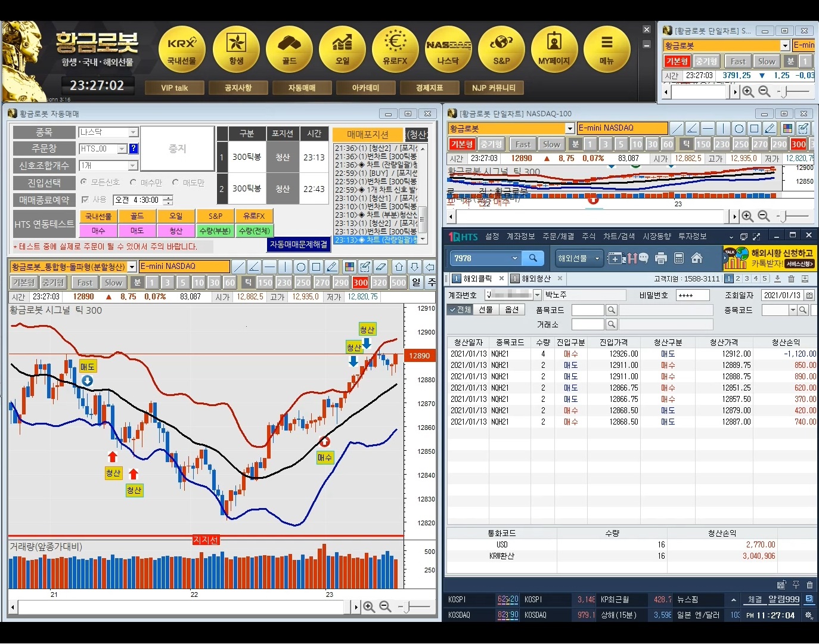Toggle 기본형 in NASDAQ-100 chart window
This screenshot has height=644, width=819.
pos(461,144)
